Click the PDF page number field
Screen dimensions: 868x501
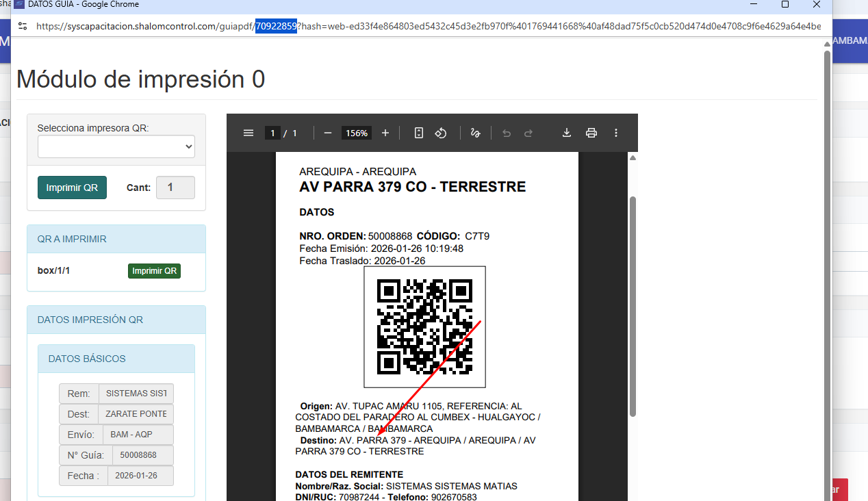[x=272, y=133]
